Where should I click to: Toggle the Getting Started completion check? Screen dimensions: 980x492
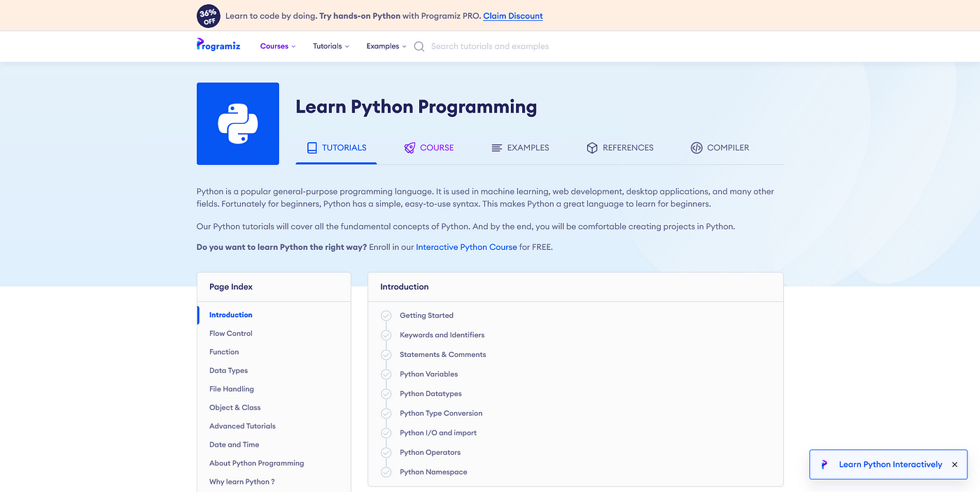(386, 316)
